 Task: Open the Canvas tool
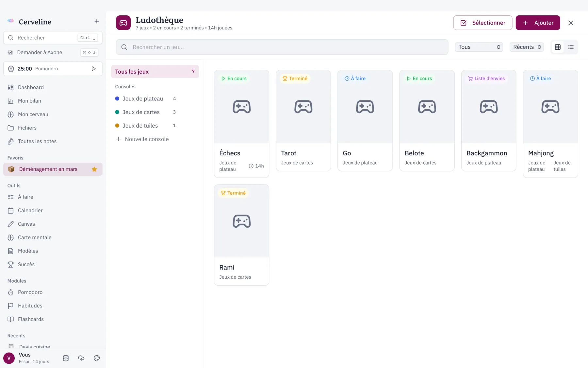click(53, 224)
